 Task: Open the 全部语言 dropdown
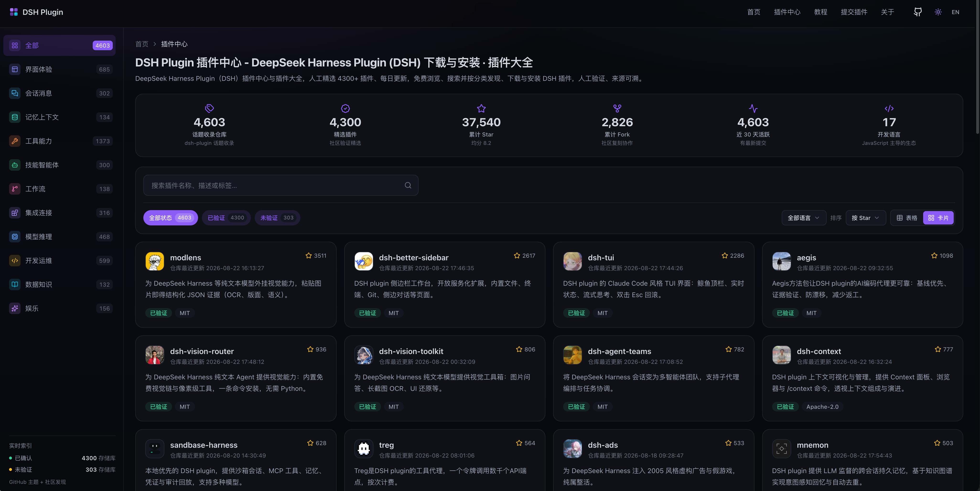803,218
